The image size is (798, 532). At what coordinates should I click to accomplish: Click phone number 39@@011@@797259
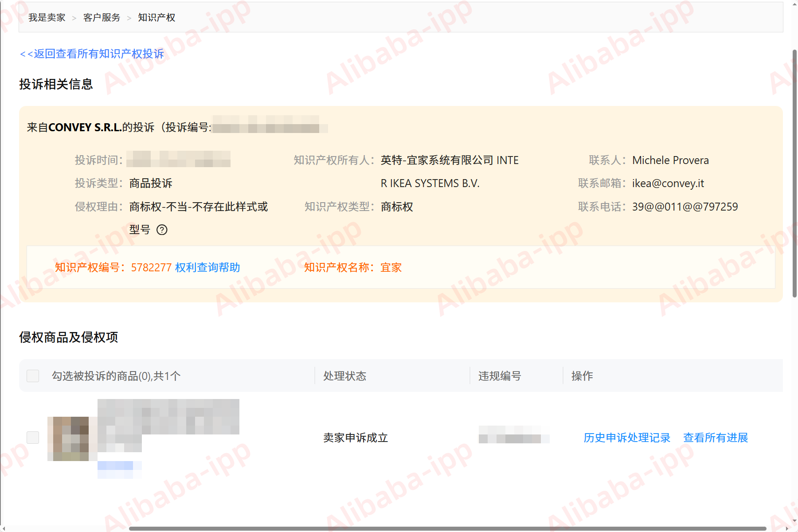[x=685, y=207]
